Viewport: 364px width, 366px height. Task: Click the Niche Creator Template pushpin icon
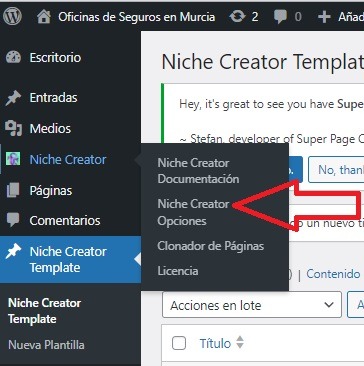tap(13, 252)
